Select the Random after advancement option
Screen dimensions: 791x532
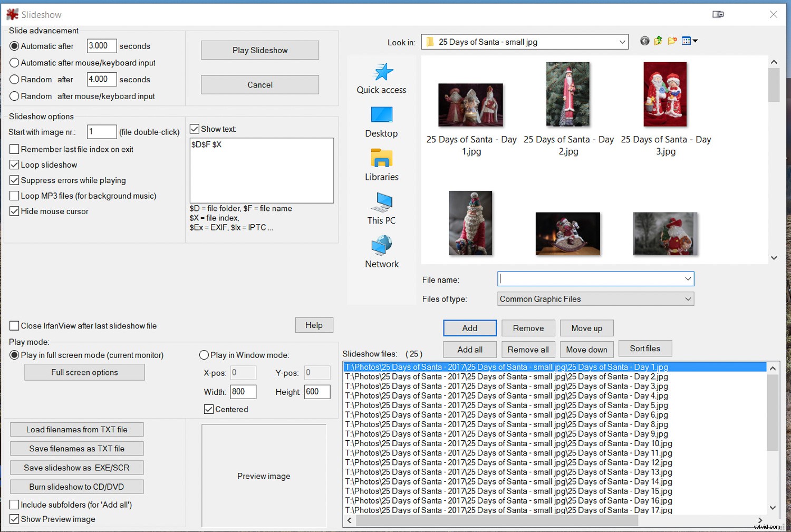[x=14, y=79]
